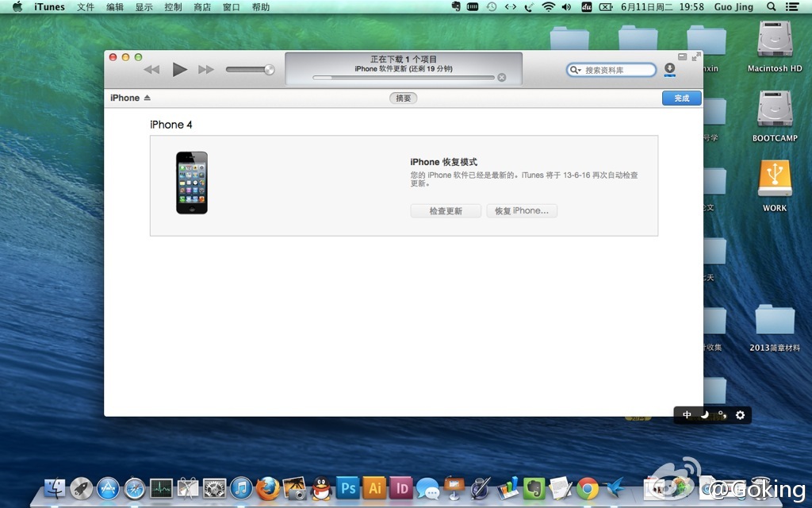
Task: Open Firefox from the dock
Action: pos(268,488)
